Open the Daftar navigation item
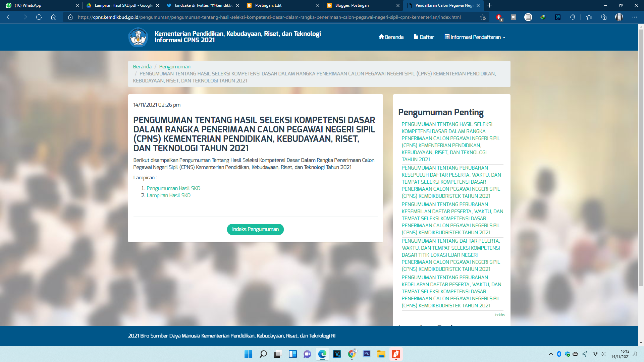 click(424, 37)
